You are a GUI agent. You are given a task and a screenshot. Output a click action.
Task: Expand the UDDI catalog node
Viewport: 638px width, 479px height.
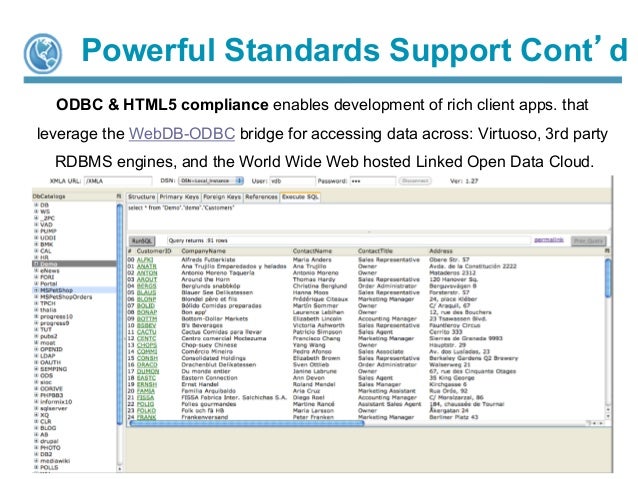[x=36, y=238]
